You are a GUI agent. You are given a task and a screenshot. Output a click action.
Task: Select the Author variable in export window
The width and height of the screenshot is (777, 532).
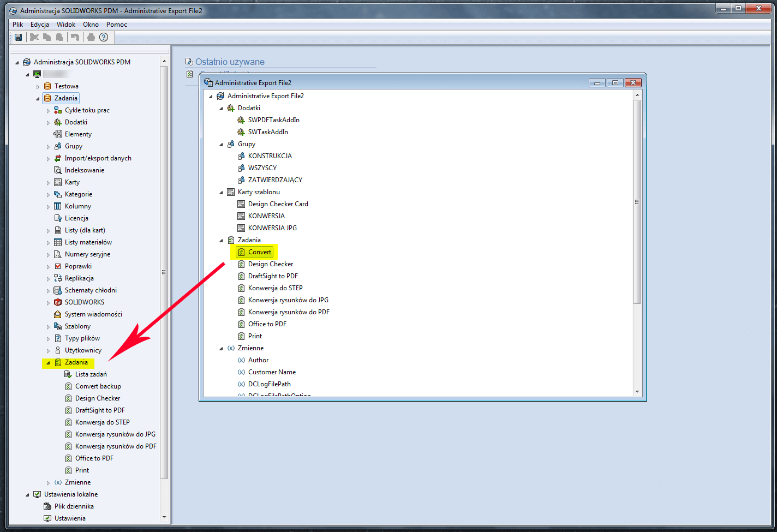click(258, 360)
